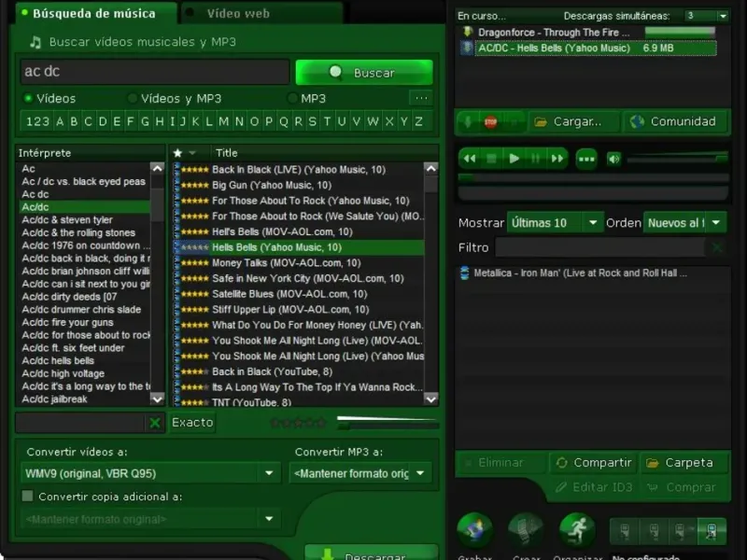Click the Filtro text field

point(600,247)
